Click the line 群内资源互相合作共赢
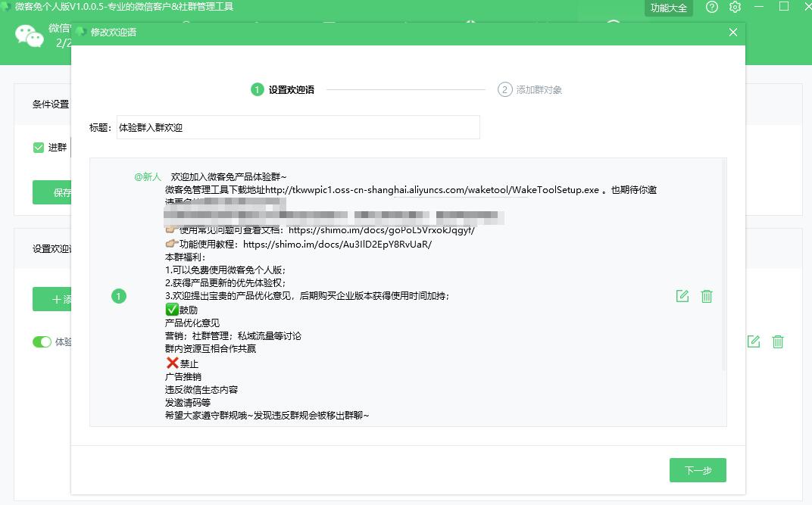The image size is (812, 505). [211, 349]
